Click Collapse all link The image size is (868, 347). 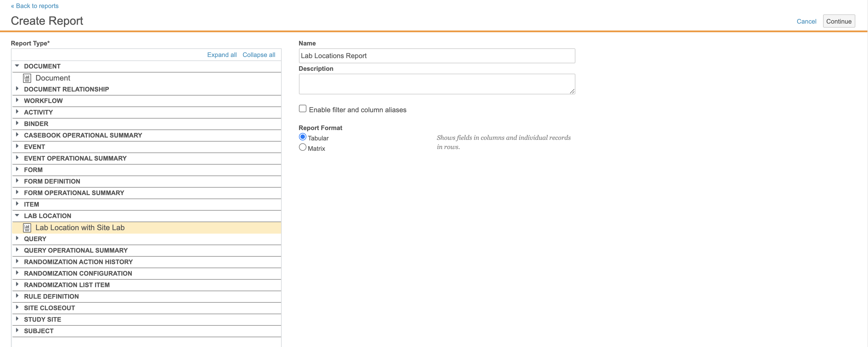(259, 55)
